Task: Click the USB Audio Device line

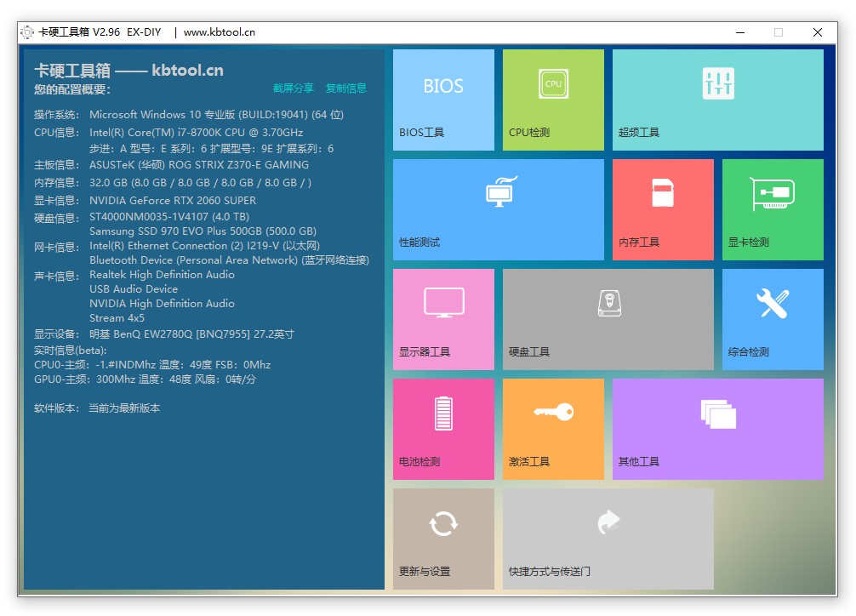Action: pos(134,289)
